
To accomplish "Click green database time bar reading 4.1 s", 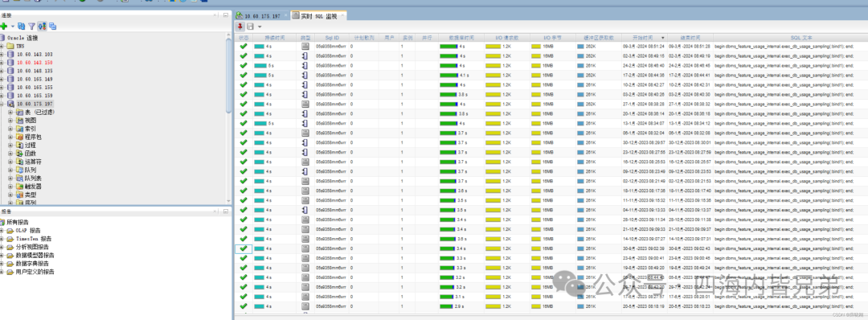I will (448, 76).
